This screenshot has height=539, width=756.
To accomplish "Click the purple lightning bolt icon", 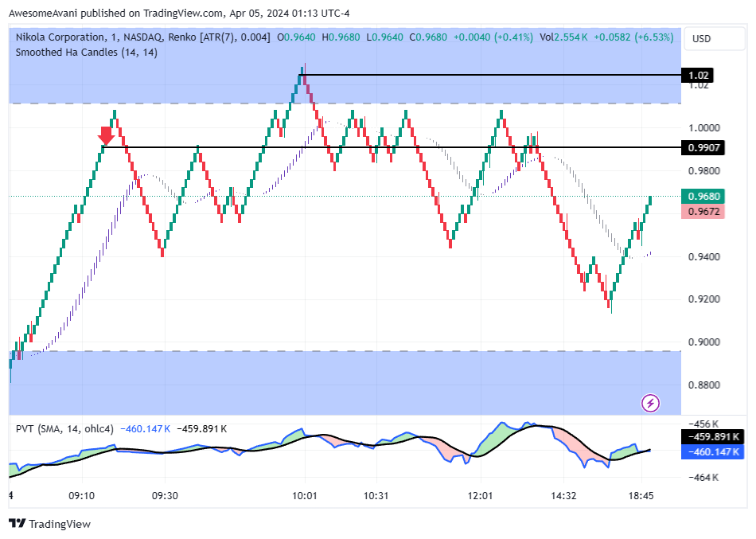I will (650, 403).
